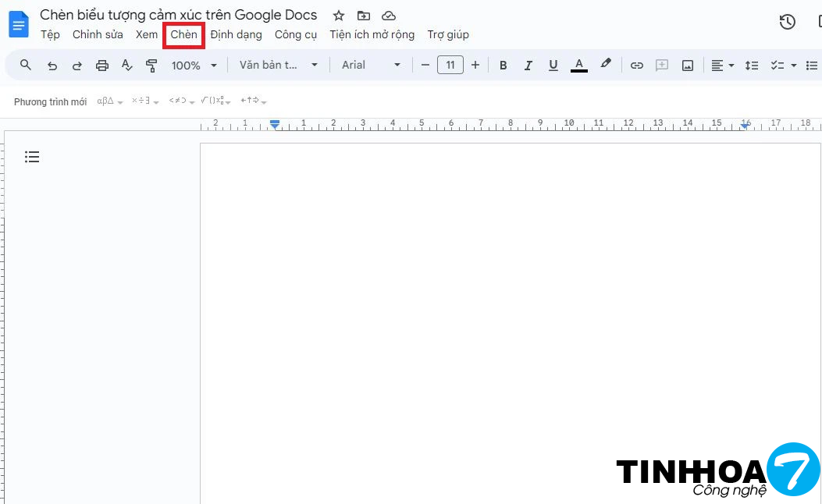
Task: Toggle underline formatting
Action: (x=553, y=66)
